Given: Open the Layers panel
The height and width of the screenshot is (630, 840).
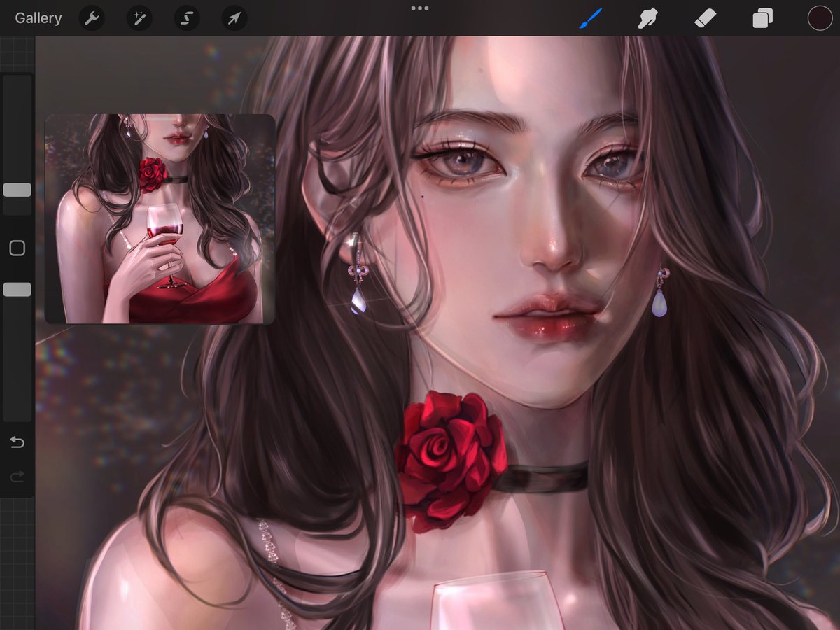Looking at the screenshot, I should 762,18.
